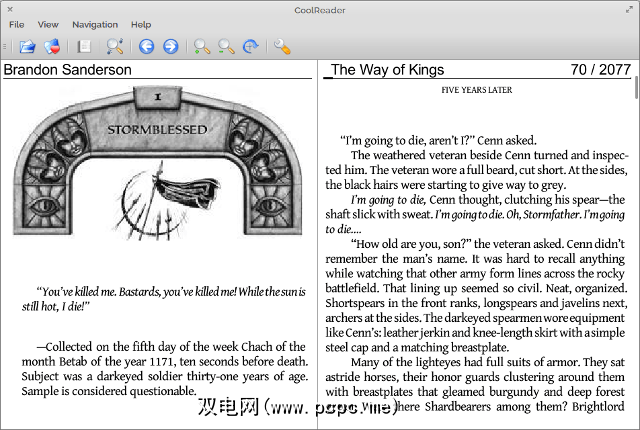The width and height of the screenshot is (640, 430).
Task: Click the FIVE YEARS LATER heading
Action: click(x=476, y=90)
